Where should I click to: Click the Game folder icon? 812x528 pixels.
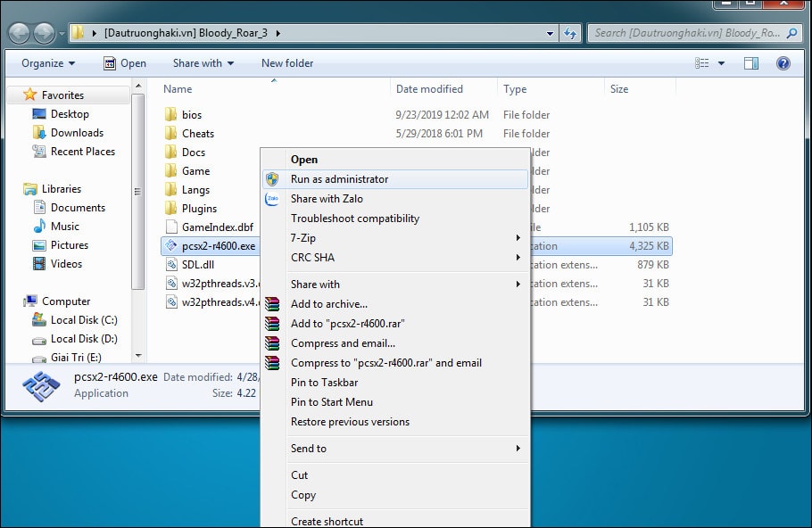pyautogui.click(x=171, y=170)
